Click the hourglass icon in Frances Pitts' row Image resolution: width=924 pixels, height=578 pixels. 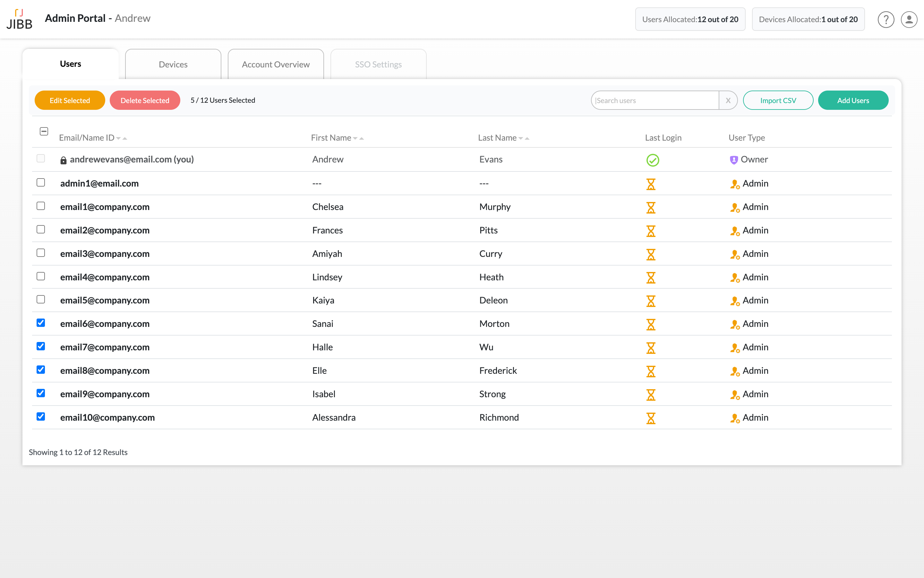[651, 231]
